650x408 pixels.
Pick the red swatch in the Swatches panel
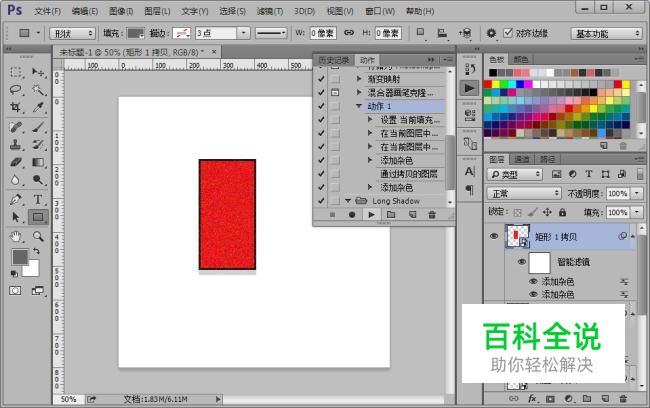[488, 85]
